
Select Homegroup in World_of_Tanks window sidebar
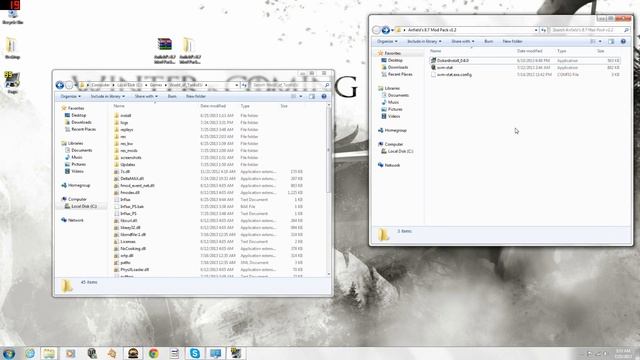(79, 185)
